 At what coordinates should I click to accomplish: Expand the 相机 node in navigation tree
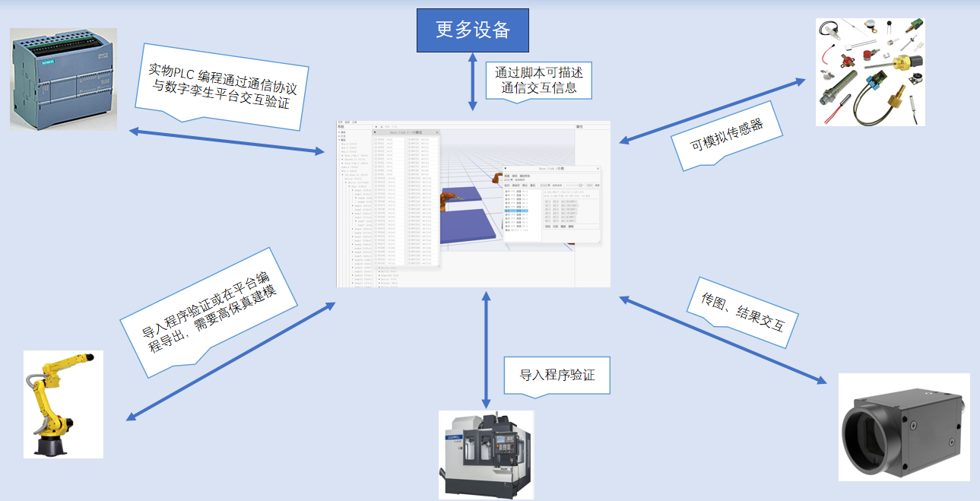[339, 132]
